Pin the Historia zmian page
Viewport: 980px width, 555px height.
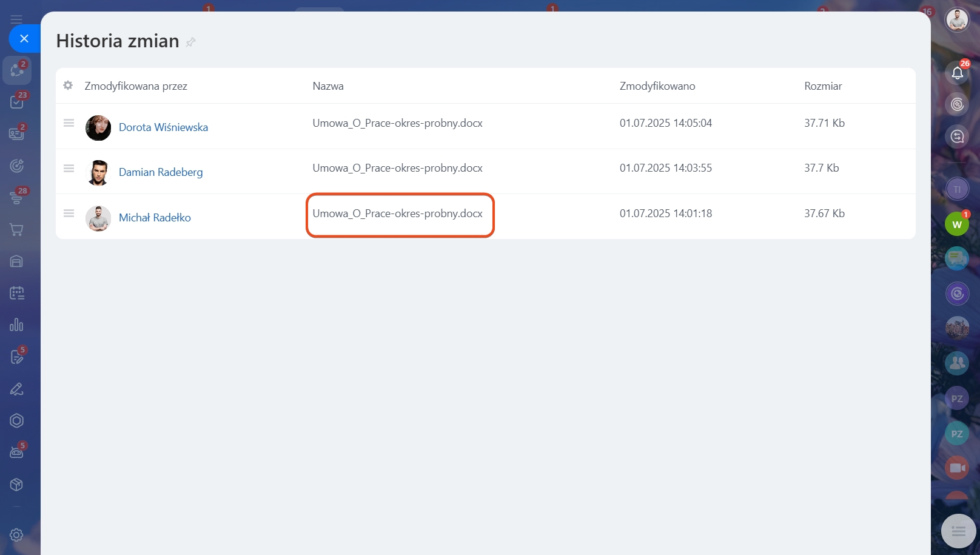coord(190,42)
